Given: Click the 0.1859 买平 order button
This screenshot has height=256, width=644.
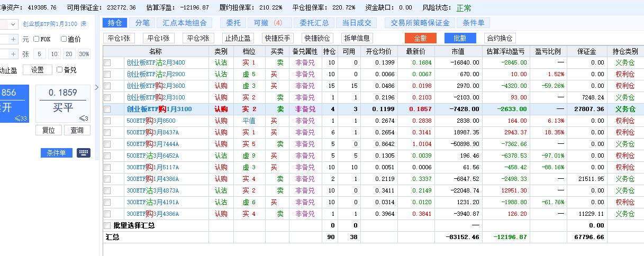Looking at the screenshot, I should coord(63,103).
